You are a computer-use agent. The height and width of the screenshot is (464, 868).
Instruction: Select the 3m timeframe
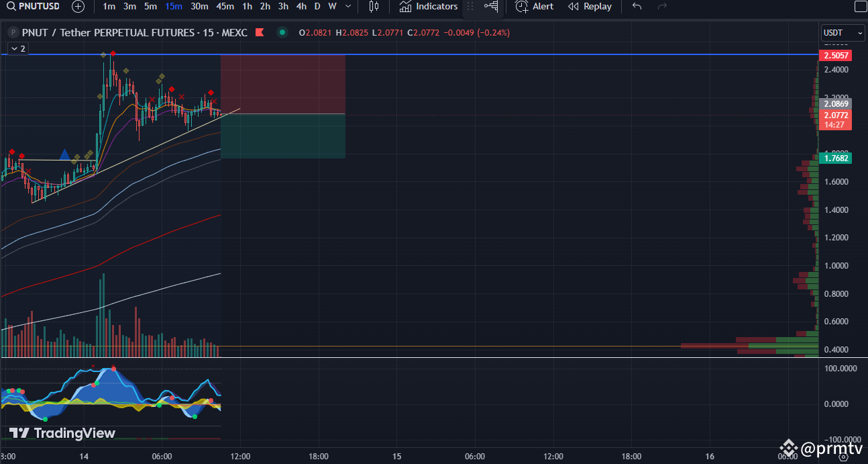tap(129, 7)
